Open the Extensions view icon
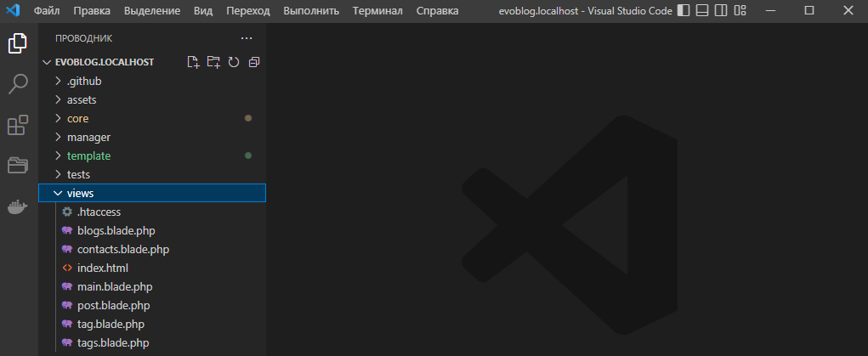Screen dimensions: 868x356 coord(18,125)
